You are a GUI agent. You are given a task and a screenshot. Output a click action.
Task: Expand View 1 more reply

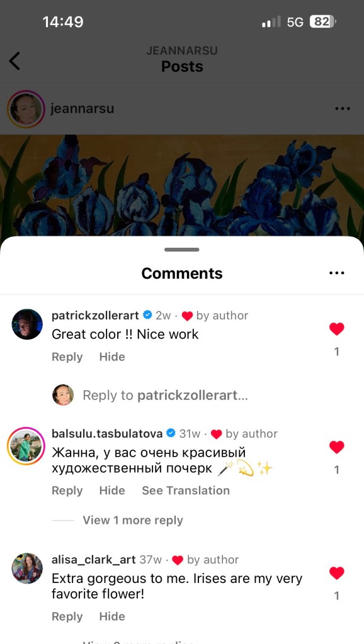tap(133, 520)
